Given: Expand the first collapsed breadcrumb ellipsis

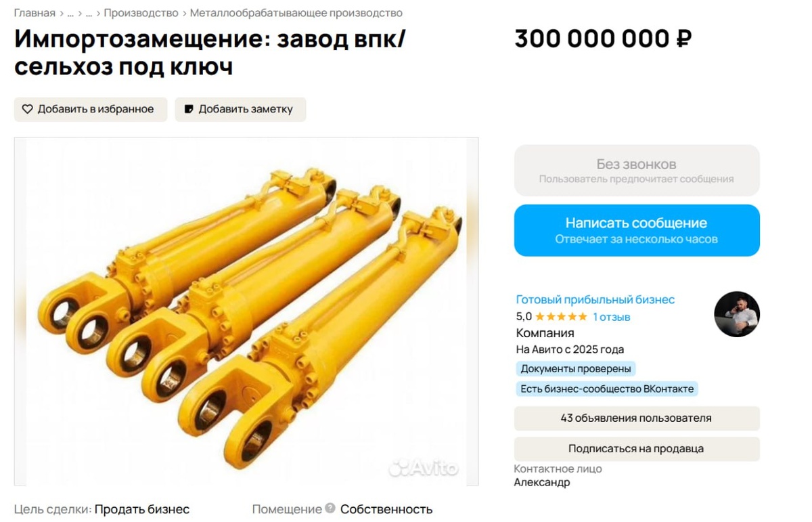Looking at the screenshot, I should [x=70, y=13].
